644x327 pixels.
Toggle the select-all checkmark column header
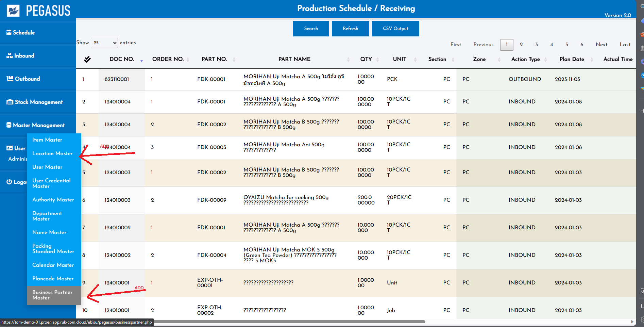[87, 60]
